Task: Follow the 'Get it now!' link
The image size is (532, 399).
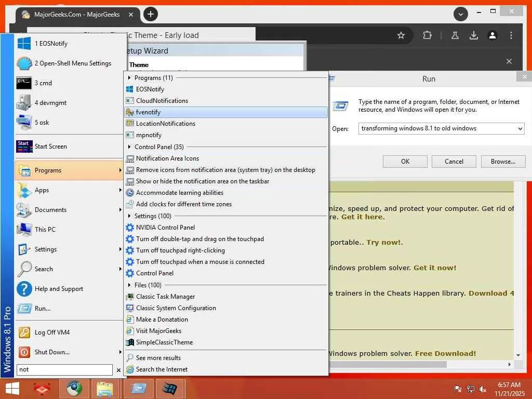Action: [x=435, y=268]
